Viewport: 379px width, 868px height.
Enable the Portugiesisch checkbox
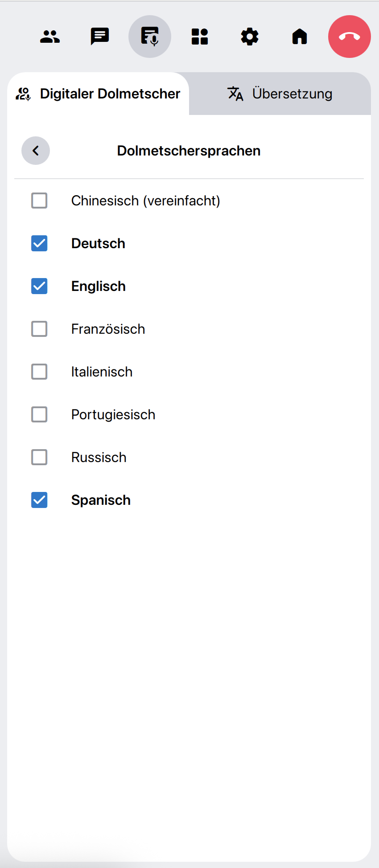tap(39, 414)
